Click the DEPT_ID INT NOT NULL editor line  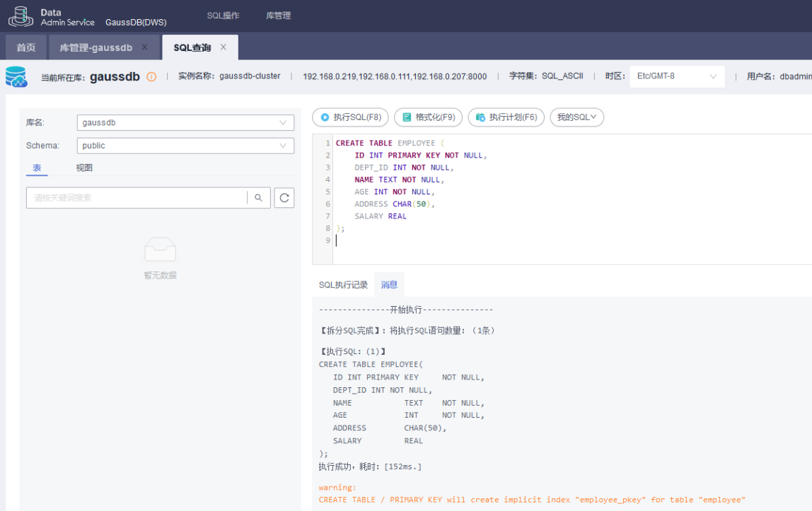404,168
